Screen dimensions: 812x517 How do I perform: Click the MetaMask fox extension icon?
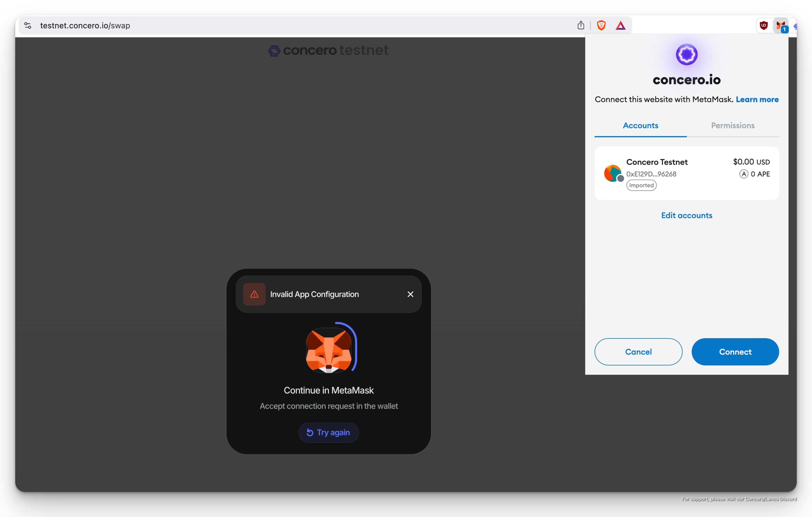point(780,26)
